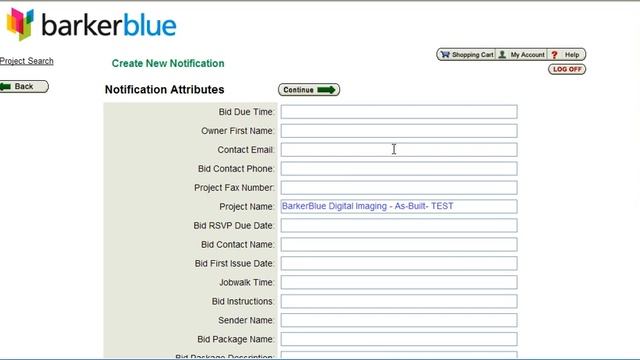Click the Create New Notification heading

[168, 63]
